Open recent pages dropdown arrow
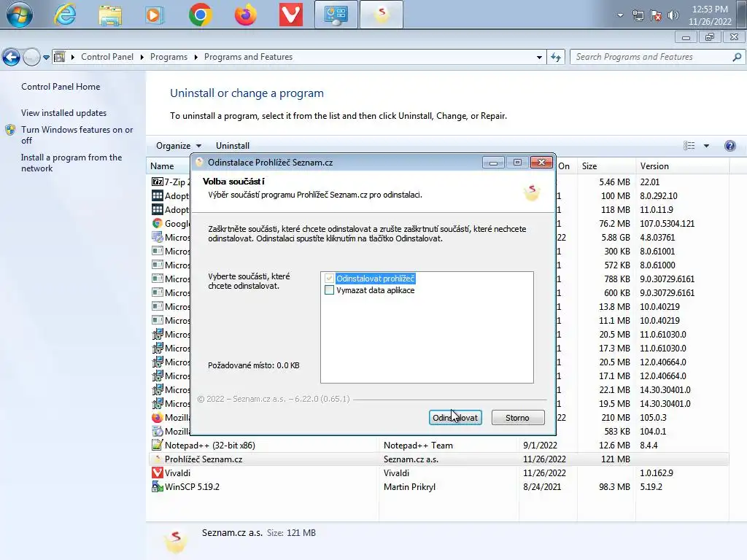Screen dimensions: 747x560 (x=46, y=58)
